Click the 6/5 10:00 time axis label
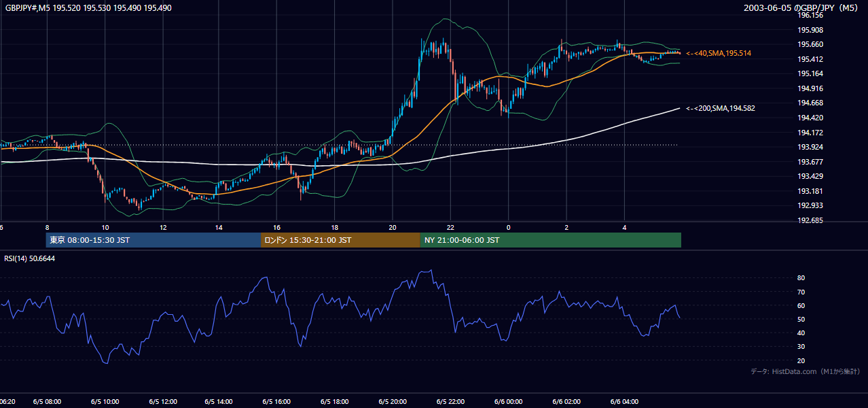This screenshot has width=868, height=408. point(105,402)
